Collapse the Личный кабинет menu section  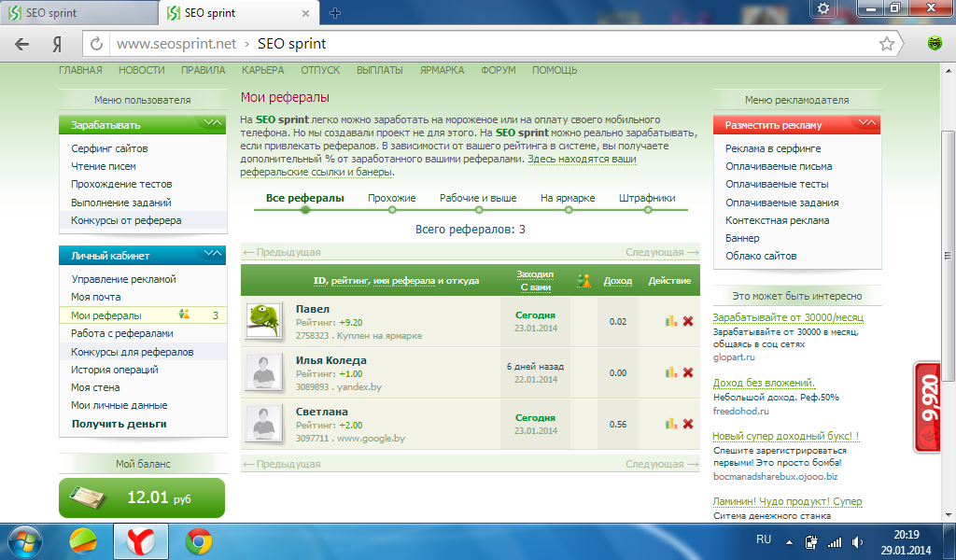click(x=213, y=254)
